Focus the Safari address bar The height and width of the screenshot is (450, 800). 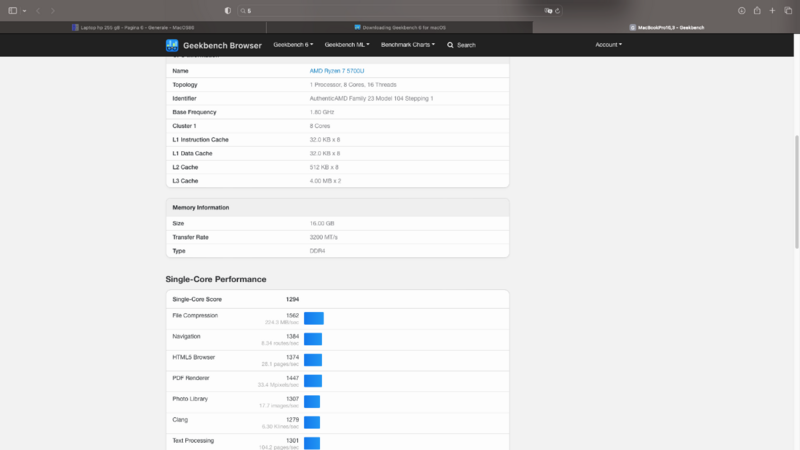tap(399, 11)
